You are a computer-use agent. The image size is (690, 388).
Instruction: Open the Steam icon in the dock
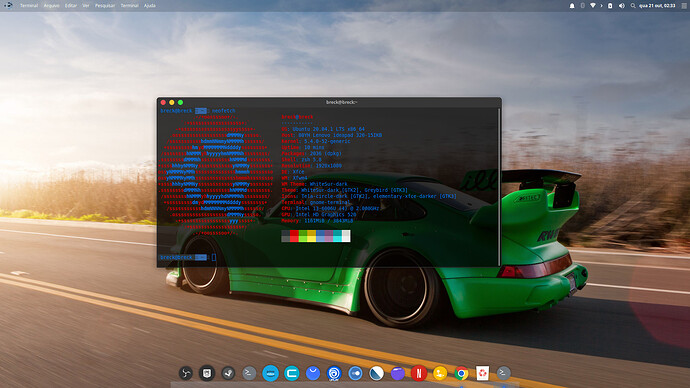pyautogui.click(x=228, y=373)
